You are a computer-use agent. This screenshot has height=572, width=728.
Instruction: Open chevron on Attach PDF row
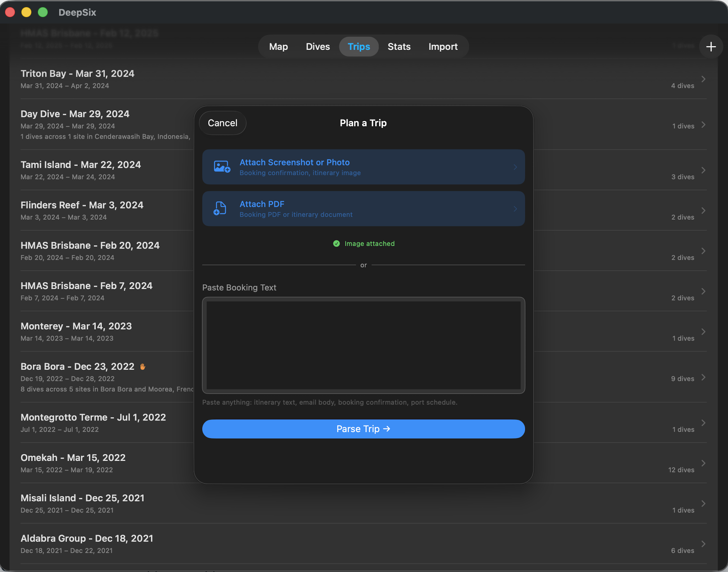(x=515, y=209)
